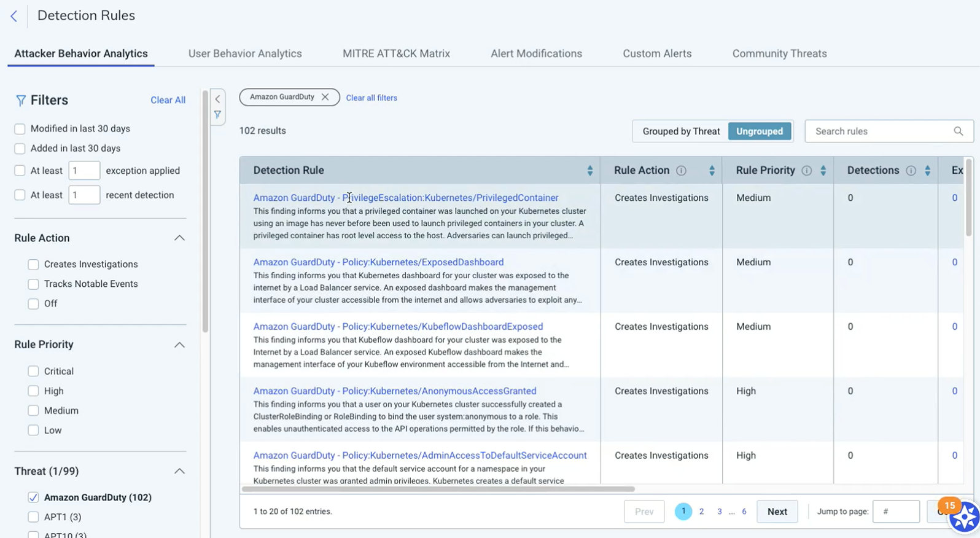The width and height of the screenshot is (980, 538).
Task: Check the Critical priority filter
Action: point(34,372)
